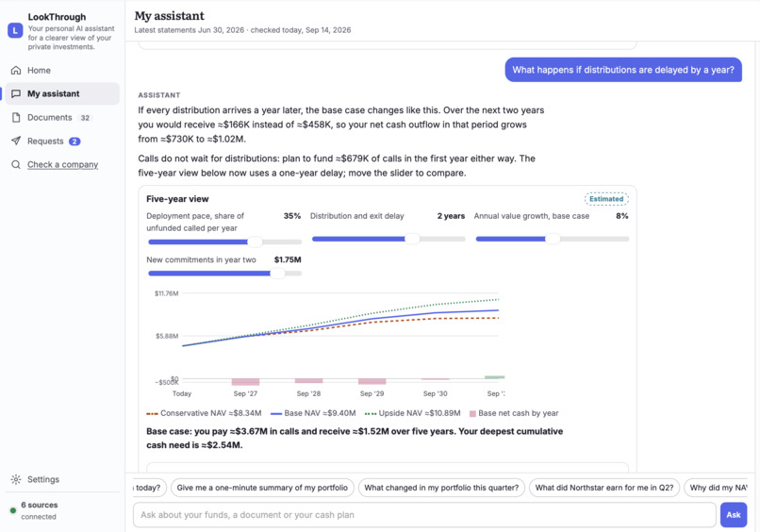The image size is (760, 532).
Task: Open Documents section
Action: tap(62, 117)
